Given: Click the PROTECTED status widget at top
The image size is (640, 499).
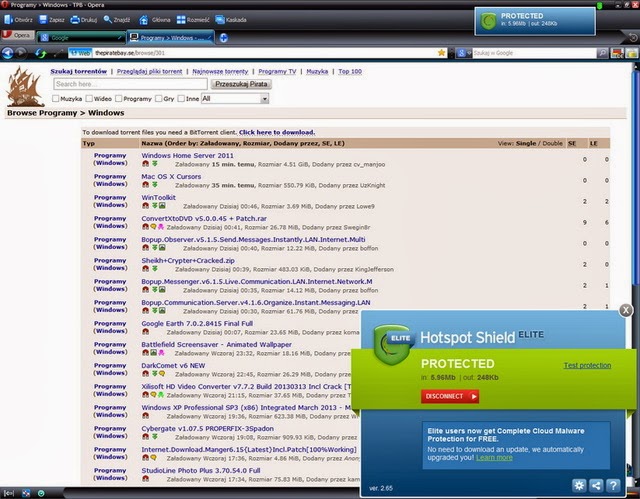Looking at the screenshot, I should tap(535, 21).
